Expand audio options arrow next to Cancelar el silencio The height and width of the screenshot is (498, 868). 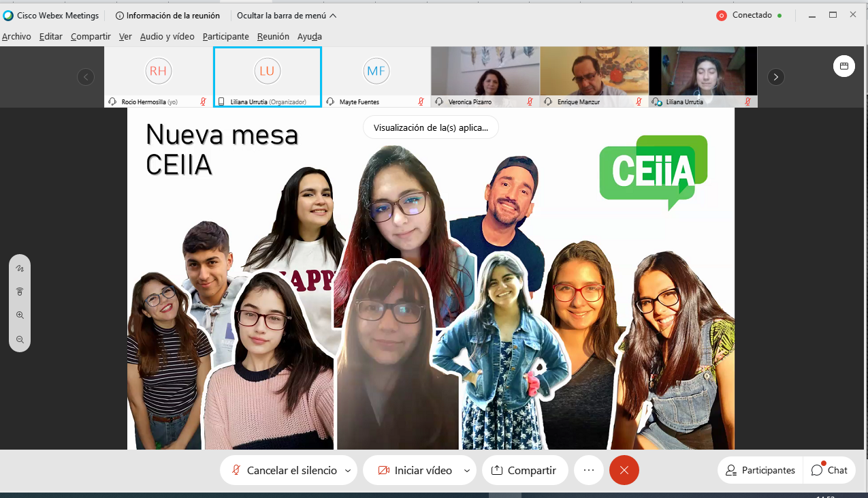tap(348, 470)
